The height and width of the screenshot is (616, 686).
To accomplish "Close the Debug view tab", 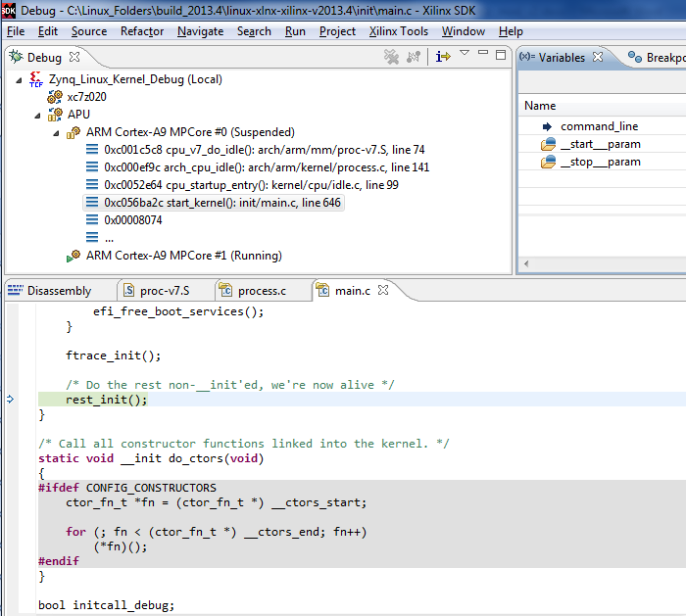I will tap(74, 57).
